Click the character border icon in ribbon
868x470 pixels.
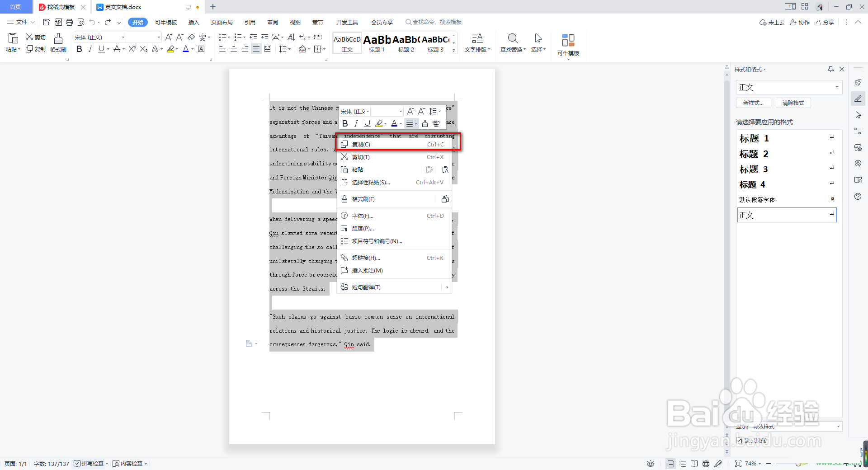(x=202, y=49)
